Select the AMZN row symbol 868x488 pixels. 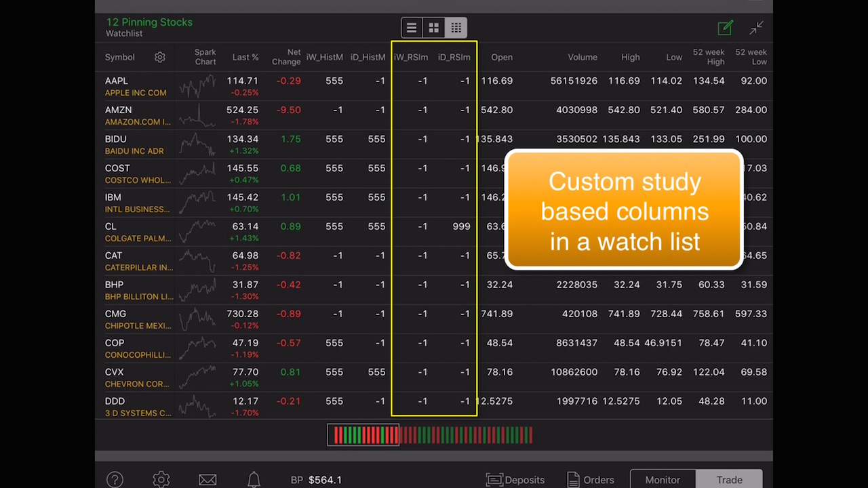coord(119,110)
